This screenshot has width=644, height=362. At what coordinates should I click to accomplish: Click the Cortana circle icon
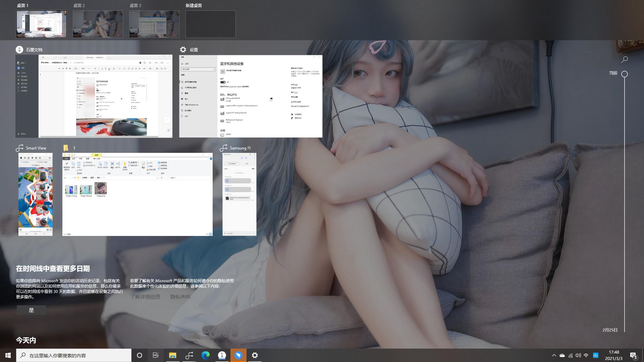140,355
